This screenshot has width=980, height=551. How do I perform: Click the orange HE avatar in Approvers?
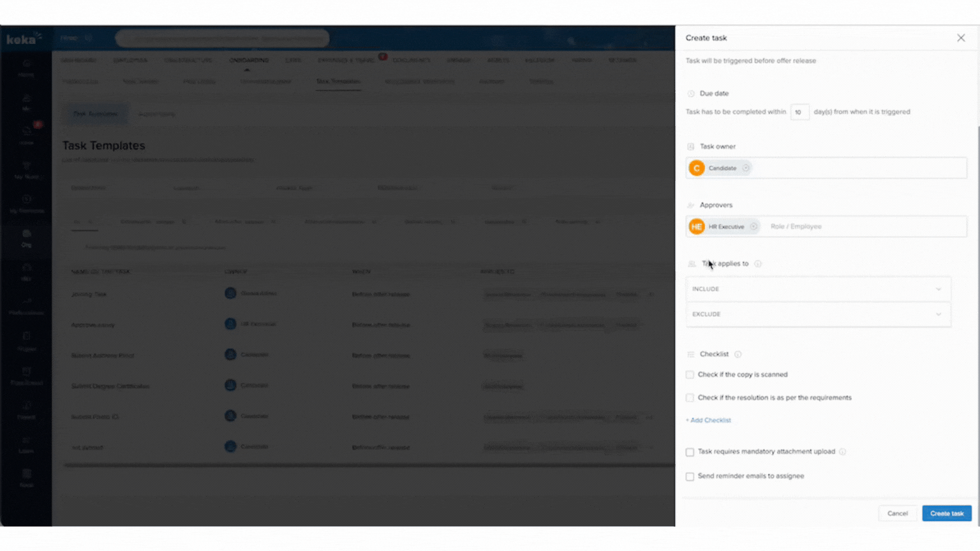point(697,226)
